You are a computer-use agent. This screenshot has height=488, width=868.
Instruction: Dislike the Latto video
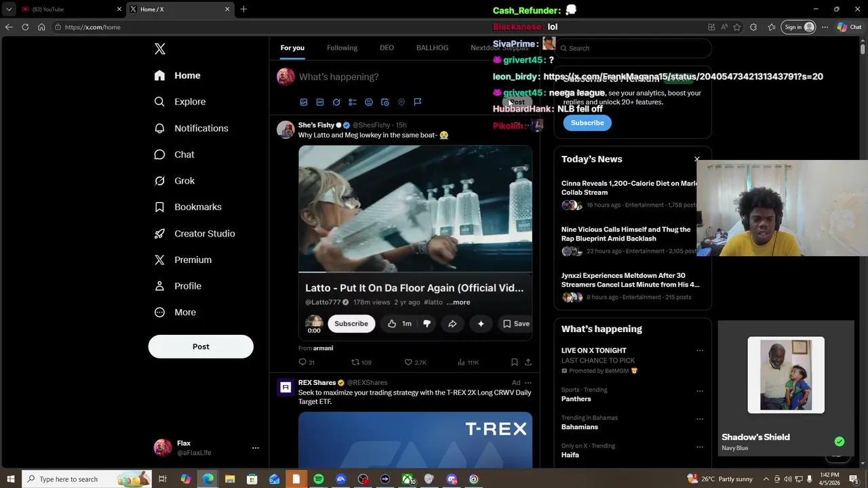coord(427,324)
